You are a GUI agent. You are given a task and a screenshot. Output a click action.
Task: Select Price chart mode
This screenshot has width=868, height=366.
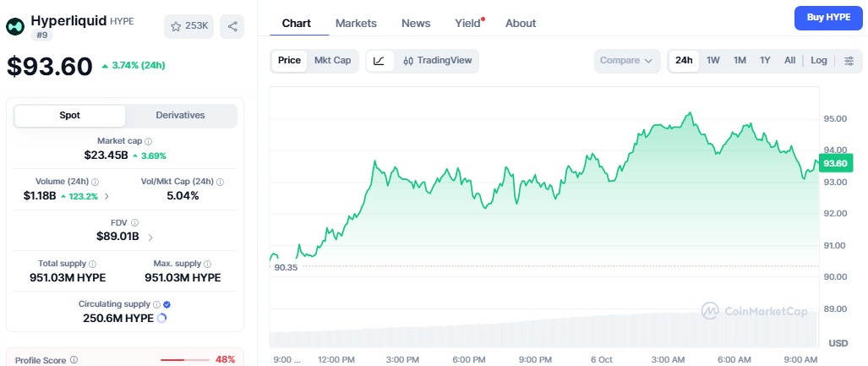click(x=290, y=60)
